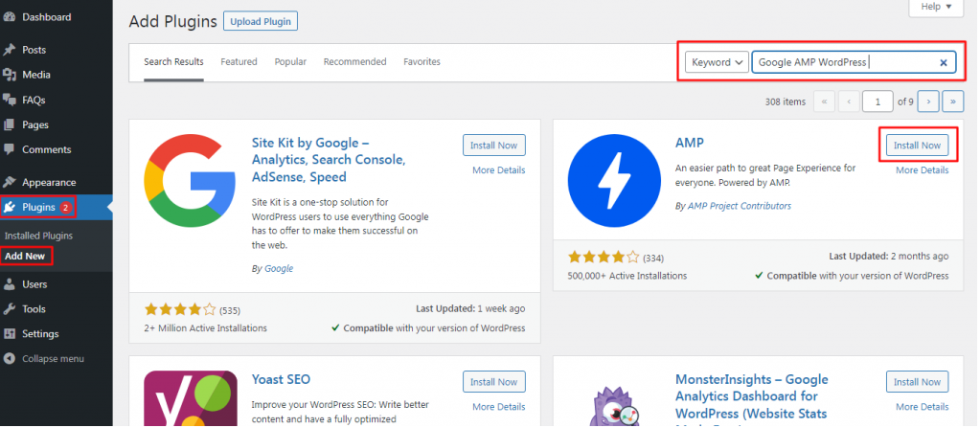Screen dimensions: 980x428
Task: Go to next results page
Action: 929,101
